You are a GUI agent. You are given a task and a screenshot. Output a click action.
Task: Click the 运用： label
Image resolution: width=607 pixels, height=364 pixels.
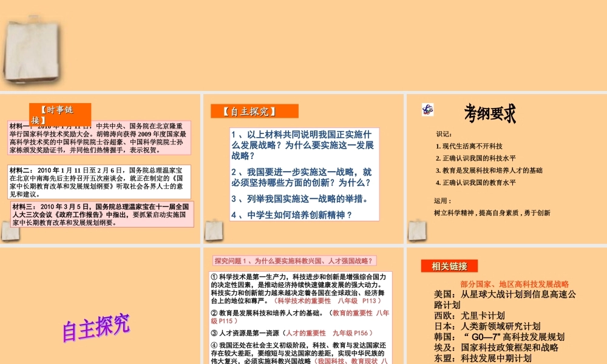(443, 201)
